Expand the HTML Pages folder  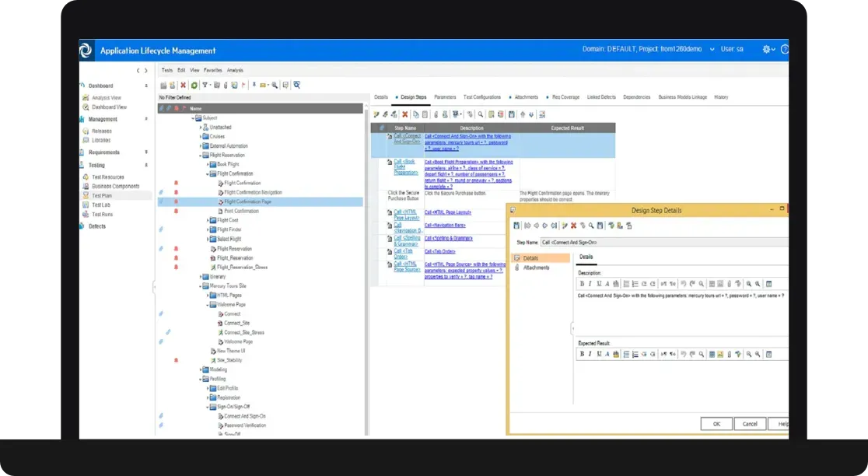pos(208,296)
